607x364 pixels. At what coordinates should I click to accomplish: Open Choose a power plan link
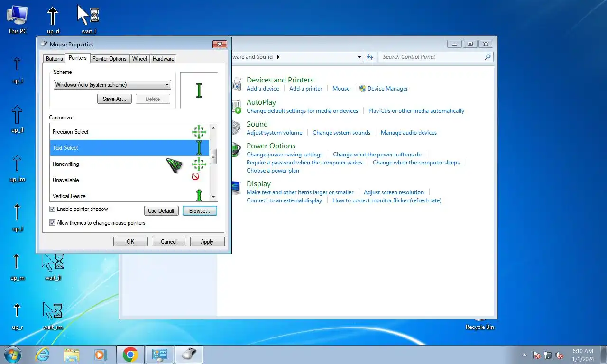coord(273,171)
